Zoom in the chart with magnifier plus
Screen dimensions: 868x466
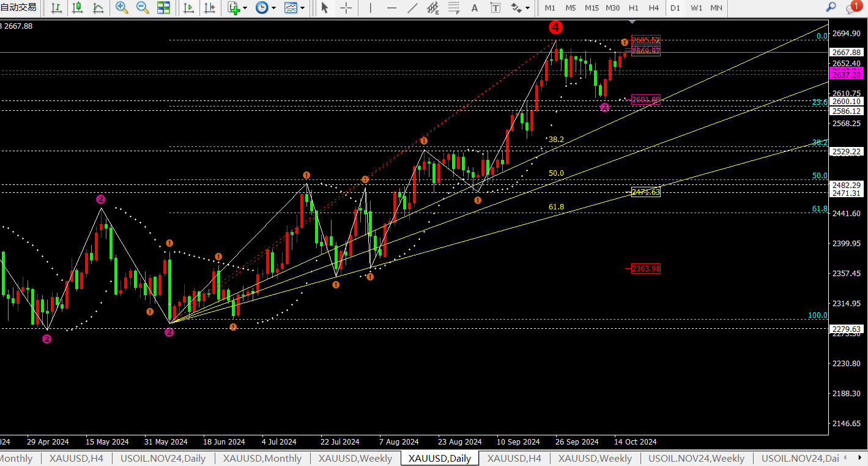tap(122, 8)
